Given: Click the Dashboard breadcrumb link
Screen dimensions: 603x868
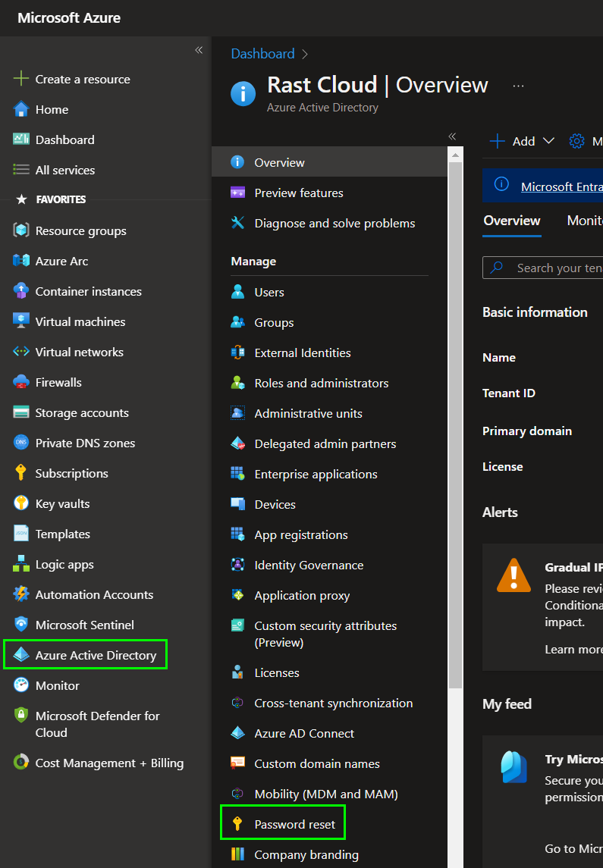Looking at the screenshot, I should 262,54.
